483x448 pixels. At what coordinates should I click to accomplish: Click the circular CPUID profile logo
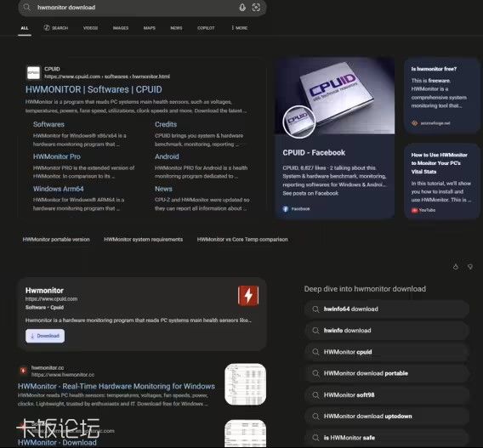point(298,122)
